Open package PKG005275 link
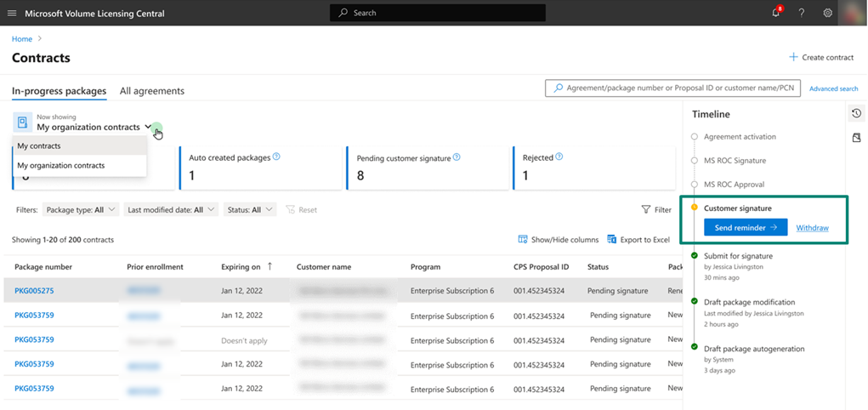 click(34, 290)
